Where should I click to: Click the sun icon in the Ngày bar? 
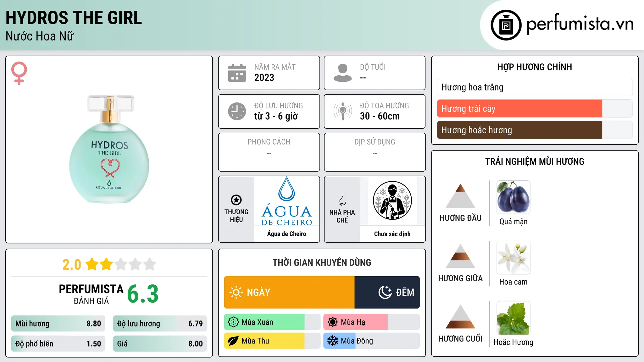click(x=236, y=292)
